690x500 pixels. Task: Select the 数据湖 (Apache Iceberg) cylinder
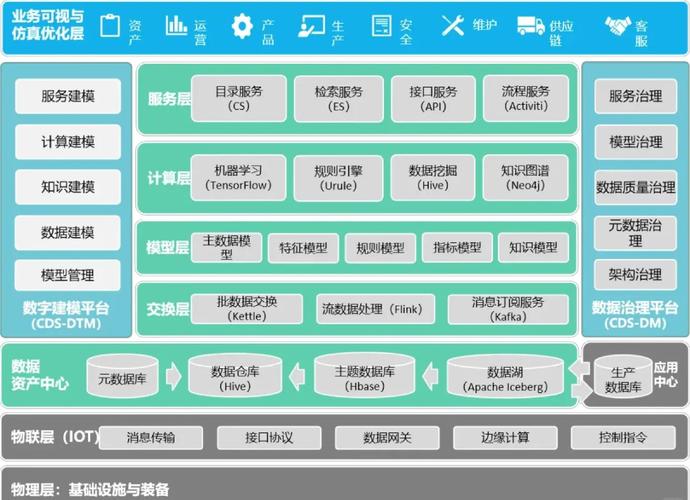pyautogui.click(x=505, y=376)
